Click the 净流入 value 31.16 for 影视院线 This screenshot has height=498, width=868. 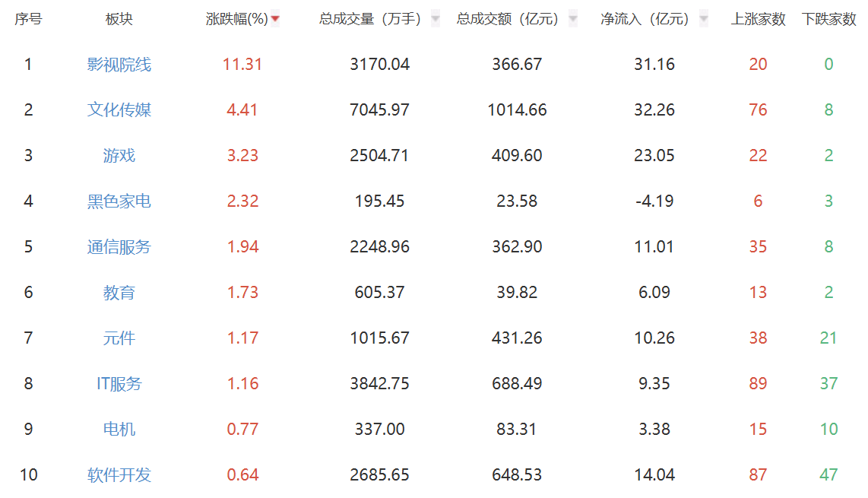654,64
